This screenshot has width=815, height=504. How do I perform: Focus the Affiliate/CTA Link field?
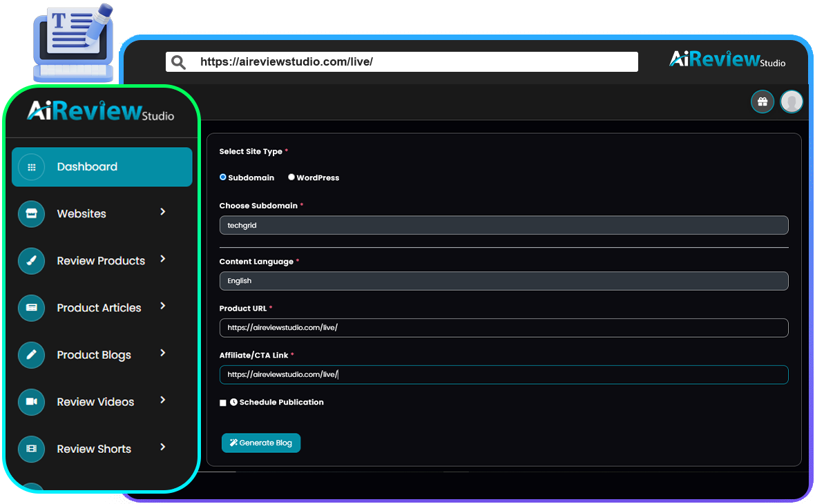pos(504,375)
